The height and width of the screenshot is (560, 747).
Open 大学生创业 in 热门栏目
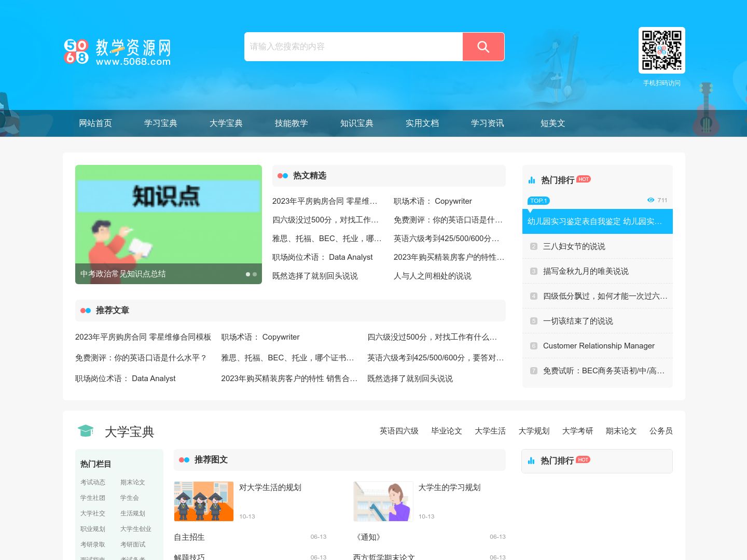(136, 529)
